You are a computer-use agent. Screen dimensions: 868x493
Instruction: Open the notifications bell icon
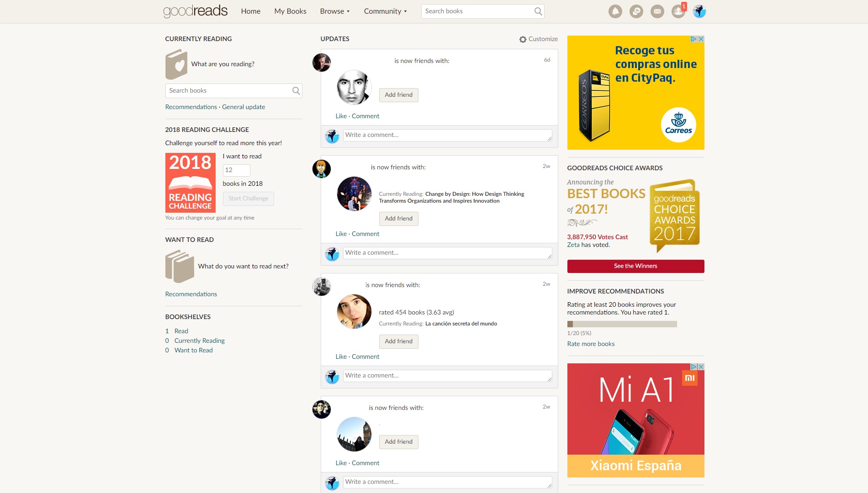615,11
